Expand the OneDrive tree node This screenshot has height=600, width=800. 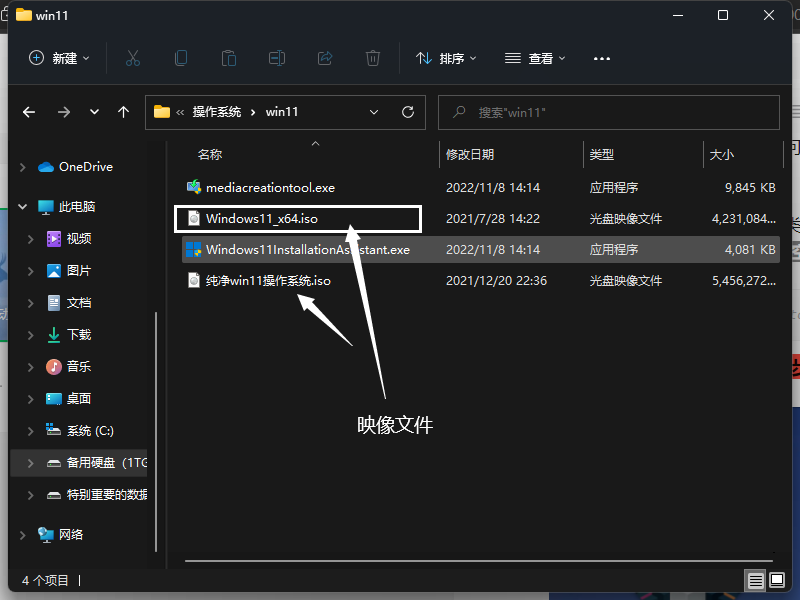click(22, 167)
